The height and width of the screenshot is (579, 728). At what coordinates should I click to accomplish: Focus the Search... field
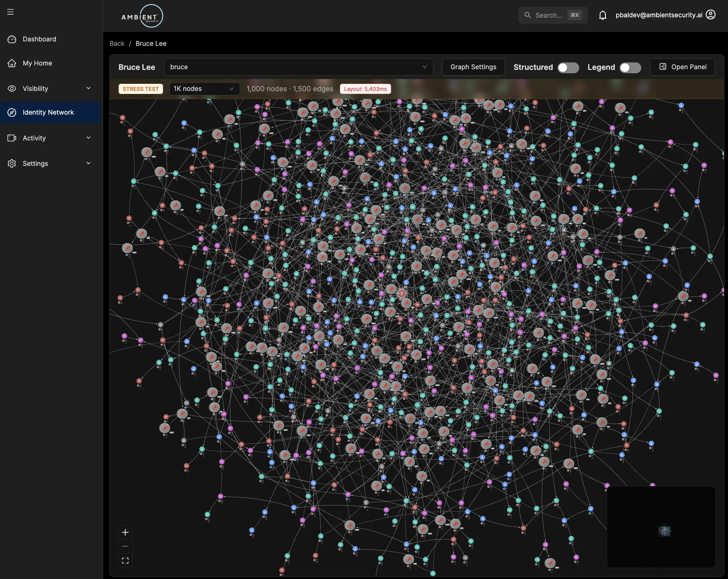point(553,15)
